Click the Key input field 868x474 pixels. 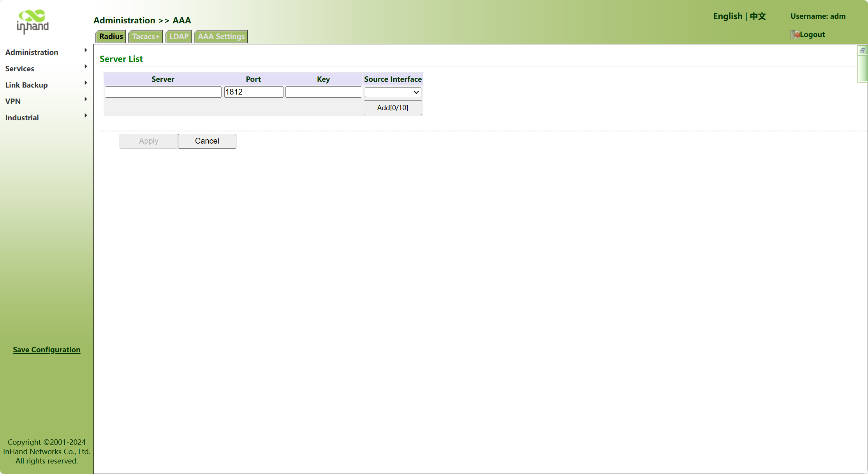pos(324,92)
